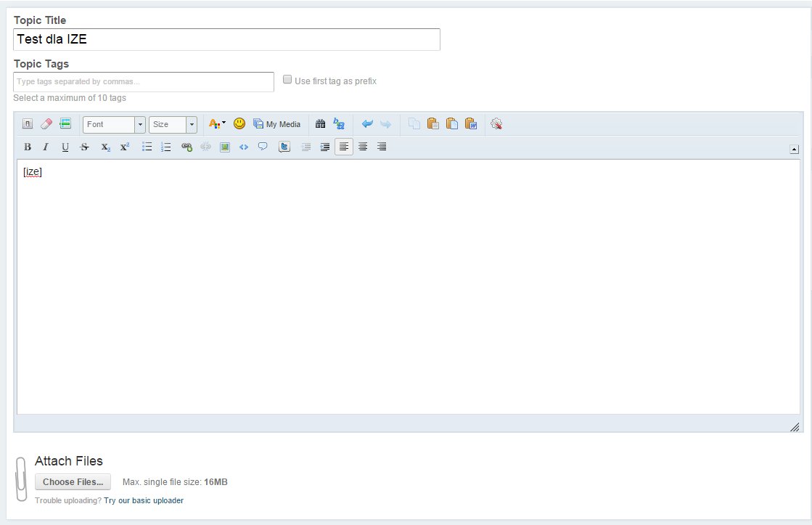812x525 pixels.
Task: Open the Font dropdown
Action: point(114,124)
